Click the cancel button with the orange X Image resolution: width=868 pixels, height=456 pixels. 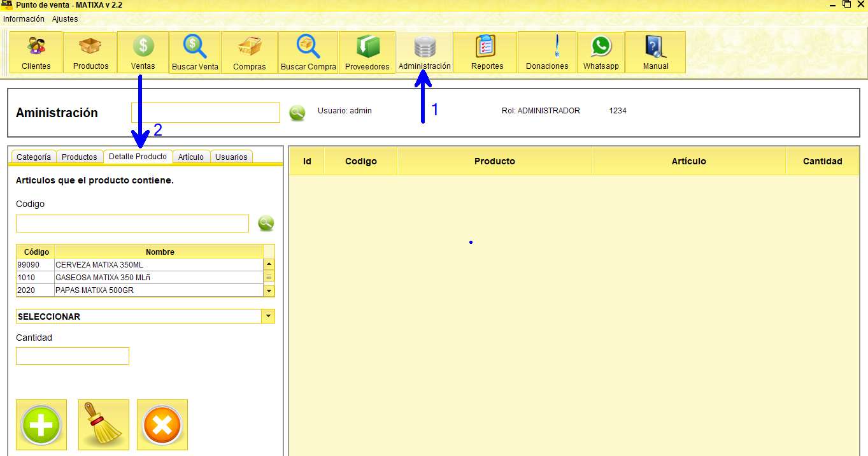162,424
